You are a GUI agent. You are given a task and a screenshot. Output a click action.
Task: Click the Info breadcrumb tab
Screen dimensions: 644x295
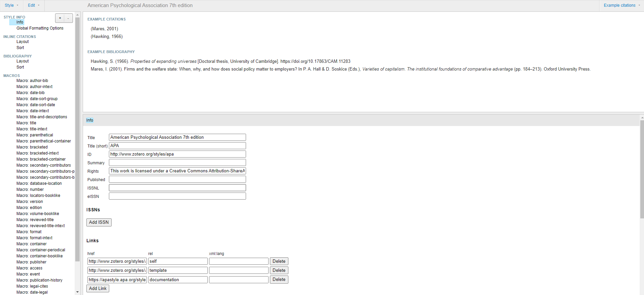pos(90,120)
